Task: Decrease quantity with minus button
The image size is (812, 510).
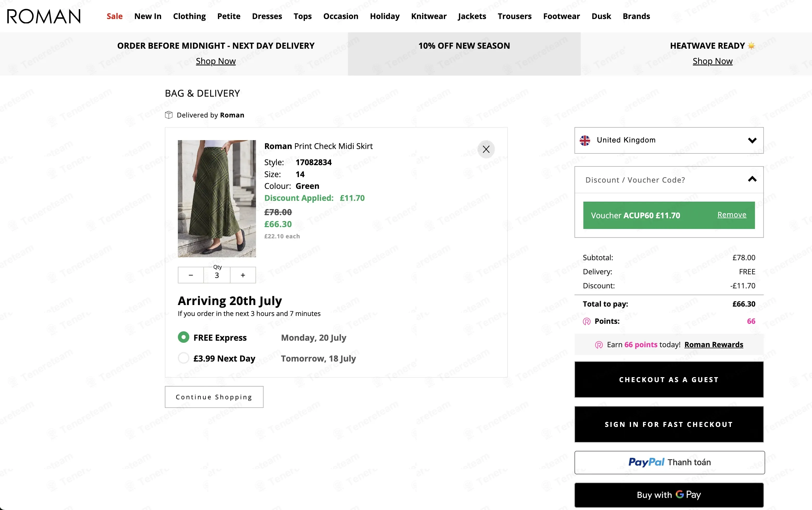Action: pyautogui.click(x=191, y=275)
